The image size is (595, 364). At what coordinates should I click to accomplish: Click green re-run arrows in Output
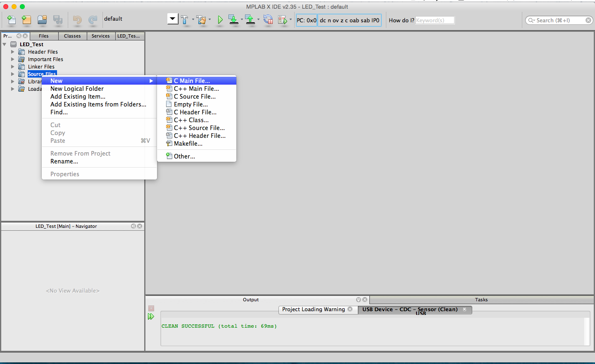pyautogui.click(x=151, y=317)
